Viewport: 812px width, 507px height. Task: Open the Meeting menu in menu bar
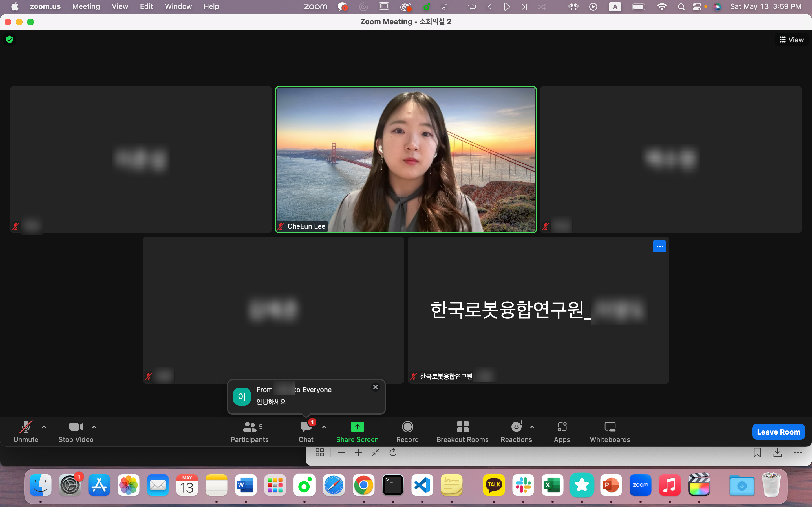86,6
